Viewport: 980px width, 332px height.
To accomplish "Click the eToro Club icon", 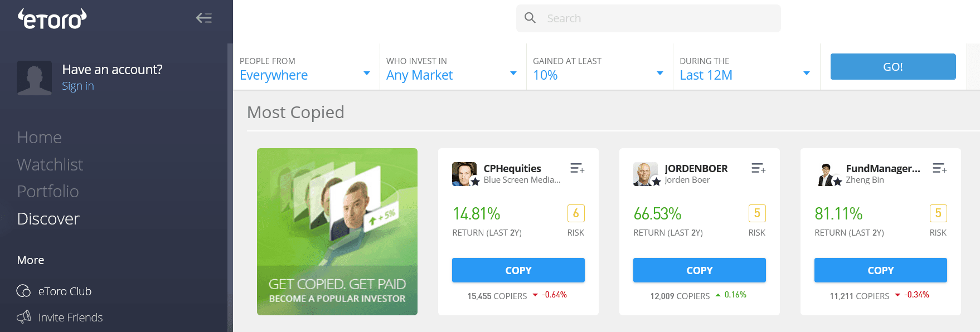I will point(23,291).
